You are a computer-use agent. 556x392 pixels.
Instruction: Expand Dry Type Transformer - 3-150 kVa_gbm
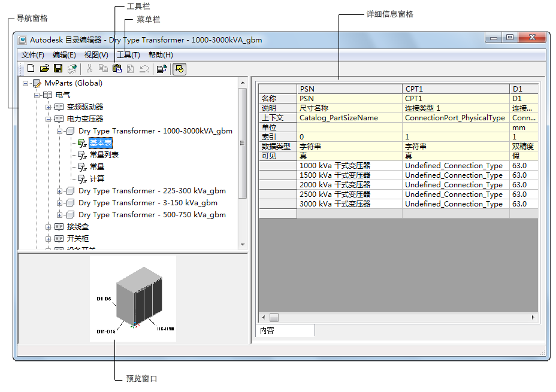tap(59, 203)
